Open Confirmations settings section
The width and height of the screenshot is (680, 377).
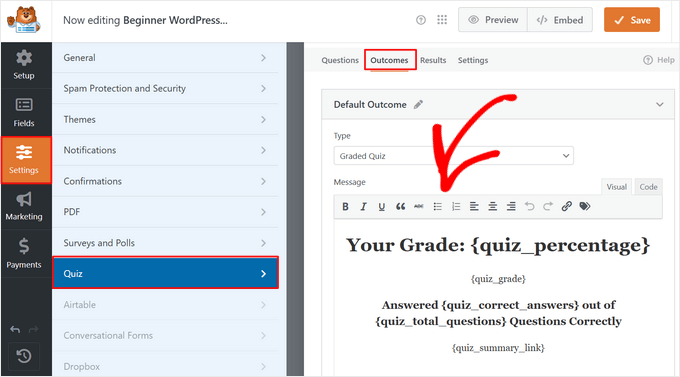click(x=165, y=181)
